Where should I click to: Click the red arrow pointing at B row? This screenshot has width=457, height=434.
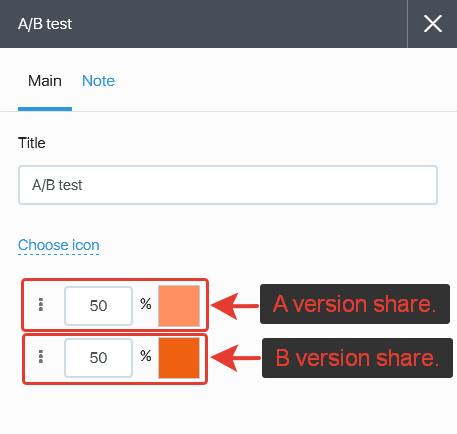pyautogui.click(x=235, y=358)
